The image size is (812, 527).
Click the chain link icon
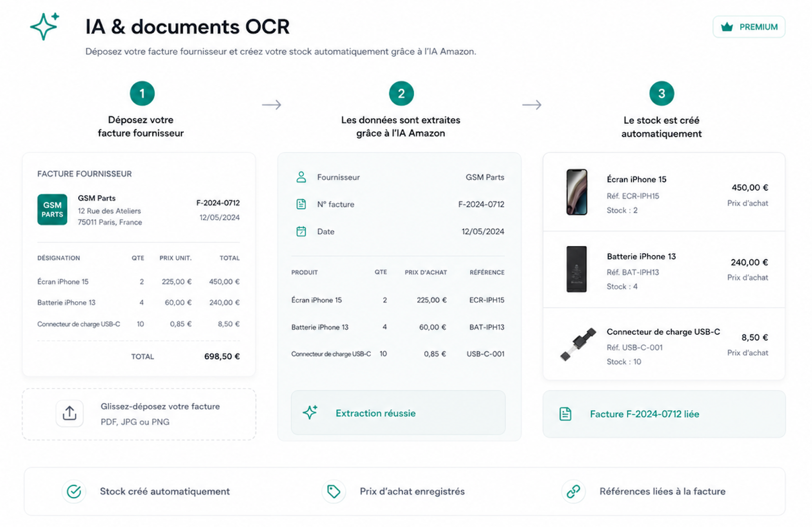(x=573, y=491)
